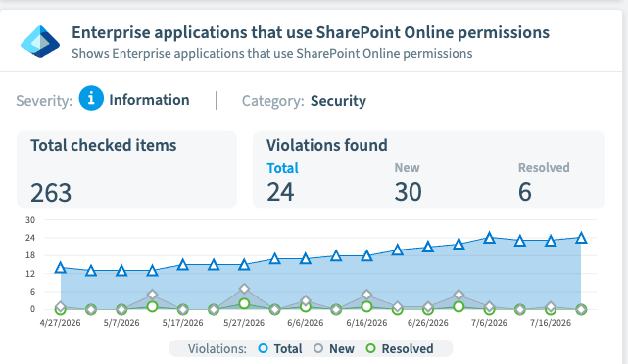The width and height of the screenshot is (628, 364).
Task: Click the Total checked items value 263
Action: 51,193
